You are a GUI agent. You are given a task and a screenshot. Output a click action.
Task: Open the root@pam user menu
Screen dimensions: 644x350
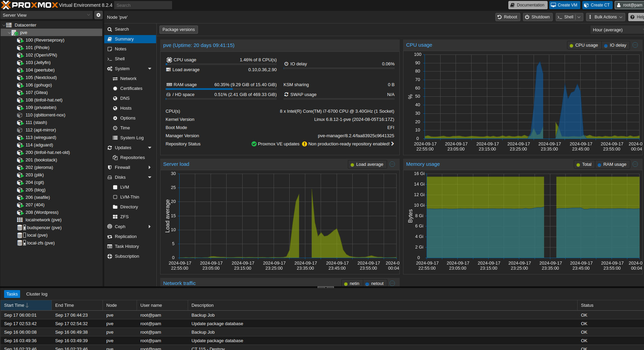[629, 5]
